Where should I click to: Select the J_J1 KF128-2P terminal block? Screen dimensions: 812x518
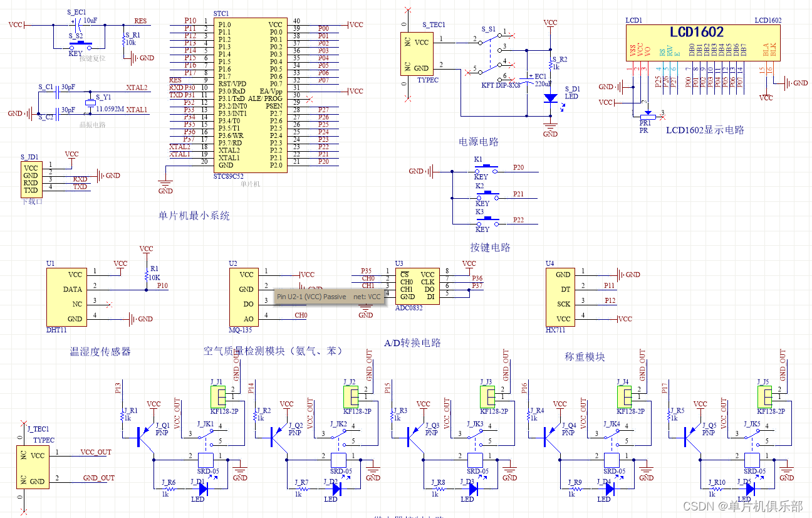tap(217, 396)
